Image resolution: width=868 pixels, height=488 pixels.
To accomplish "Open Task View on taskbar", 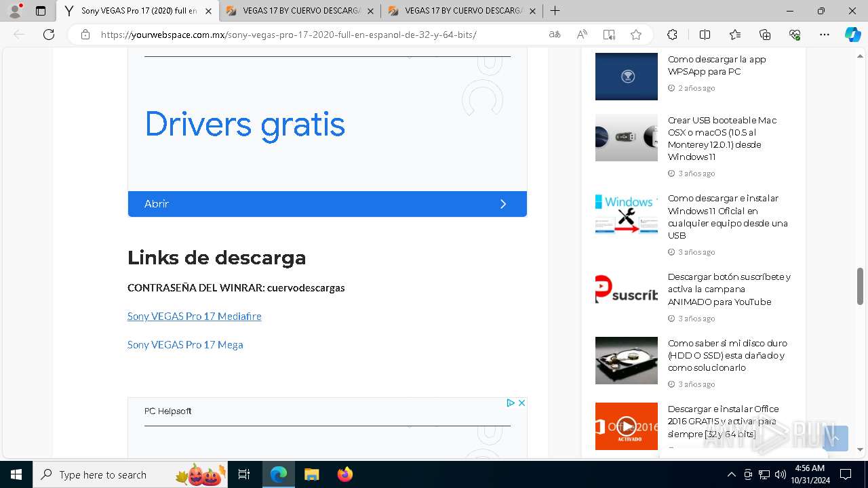I will (244, 474).
